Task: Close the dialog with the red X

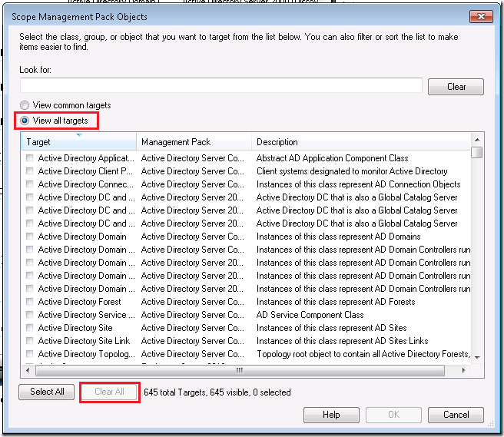Action: (481, 16)
